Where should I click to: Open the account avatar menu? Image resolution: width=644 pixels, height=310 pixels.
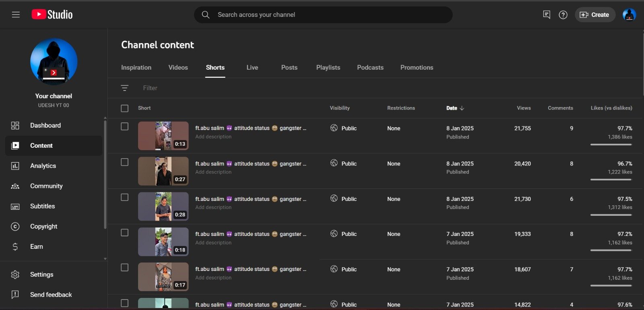click(x=629, y=15)
